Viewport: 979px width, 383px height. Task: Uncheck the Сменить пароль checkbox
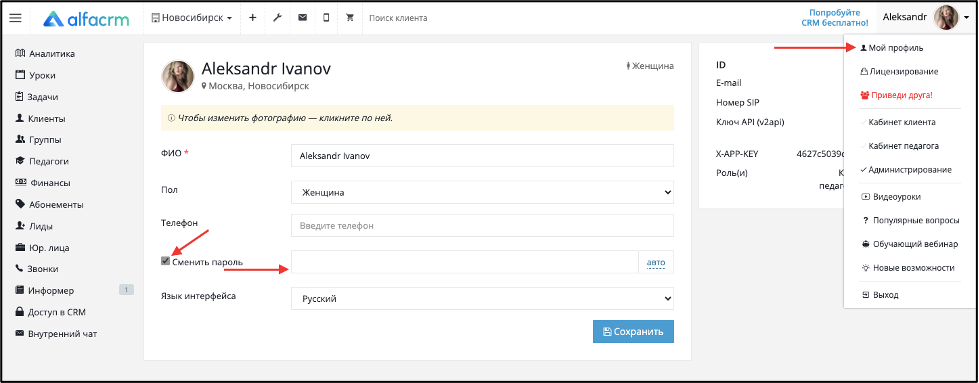165,261
